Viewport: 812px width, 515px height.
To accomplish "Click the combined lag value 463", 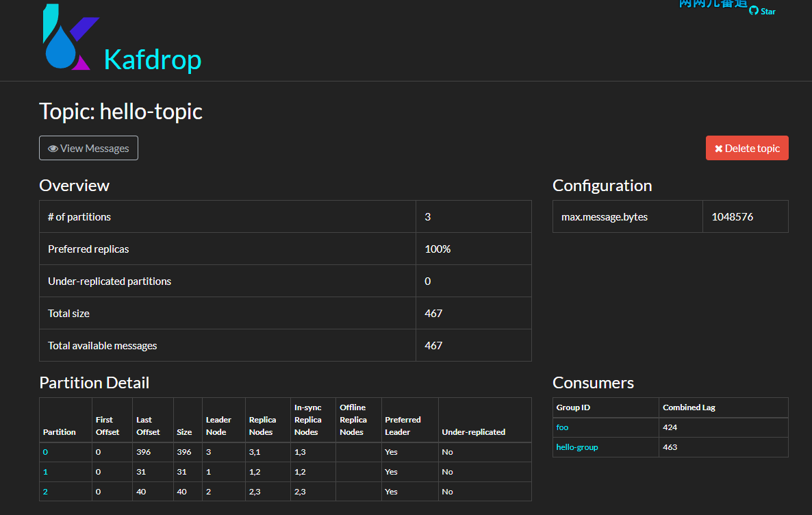I will click(670, 447).
